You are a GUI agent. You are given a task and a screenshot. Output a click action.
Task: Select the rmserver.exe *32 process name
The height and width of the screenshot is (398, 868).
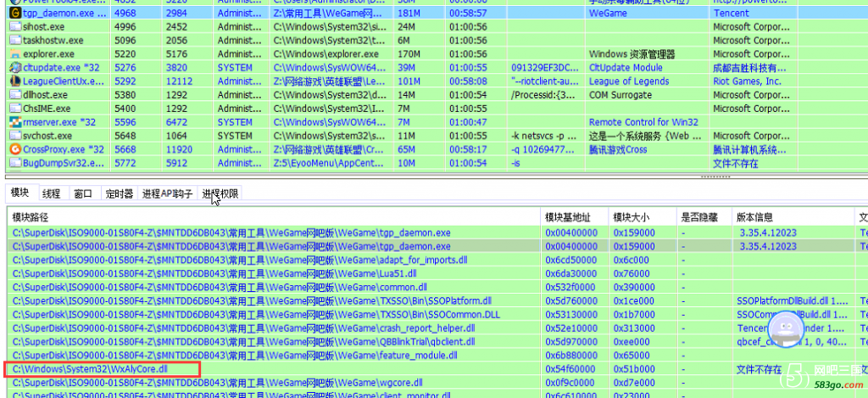[59, 122]
